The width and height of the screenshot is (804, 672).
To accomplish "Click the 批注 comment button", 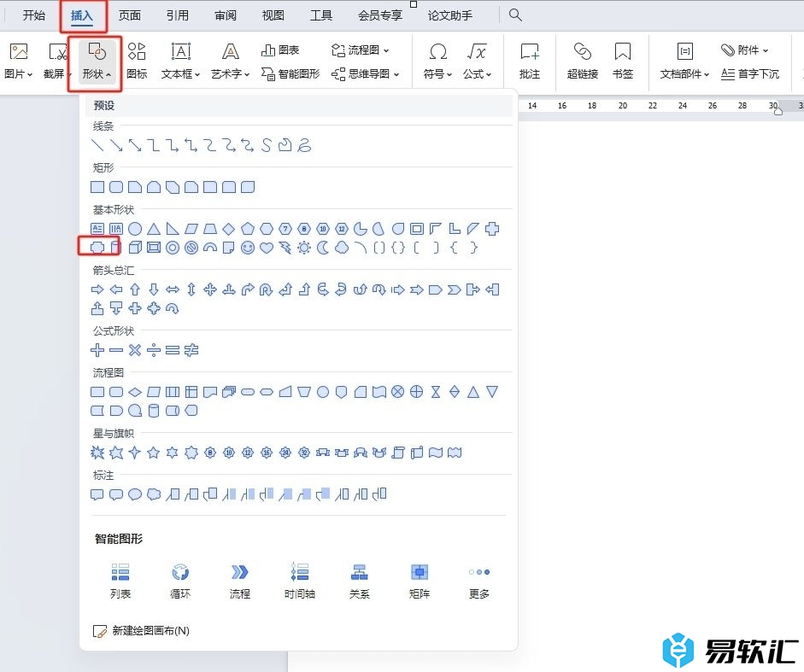I will (x=530, y=61).
